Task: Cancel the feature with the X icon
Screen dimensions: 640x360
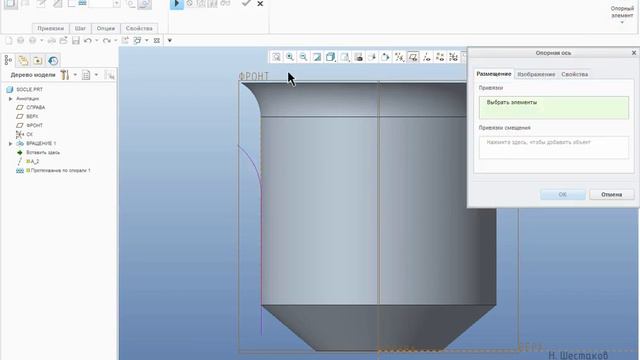Action: [260, 4]
